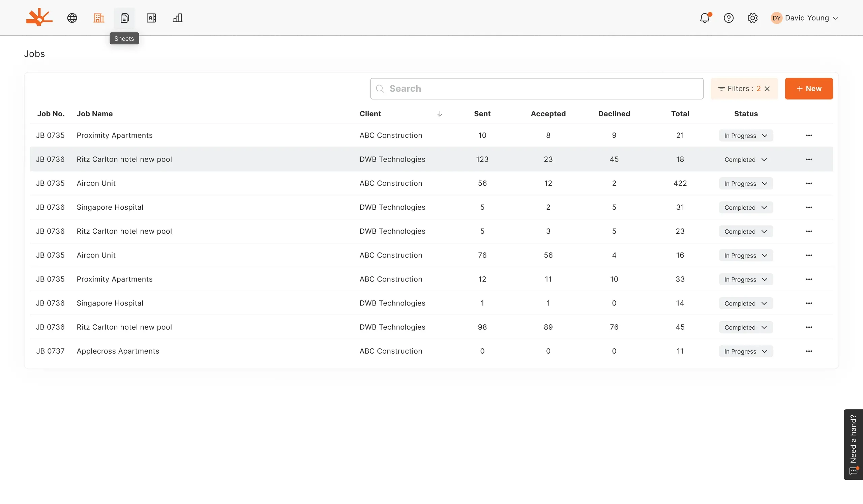
Task: Open more options for job with Total 31
Action: click(809, 207)
